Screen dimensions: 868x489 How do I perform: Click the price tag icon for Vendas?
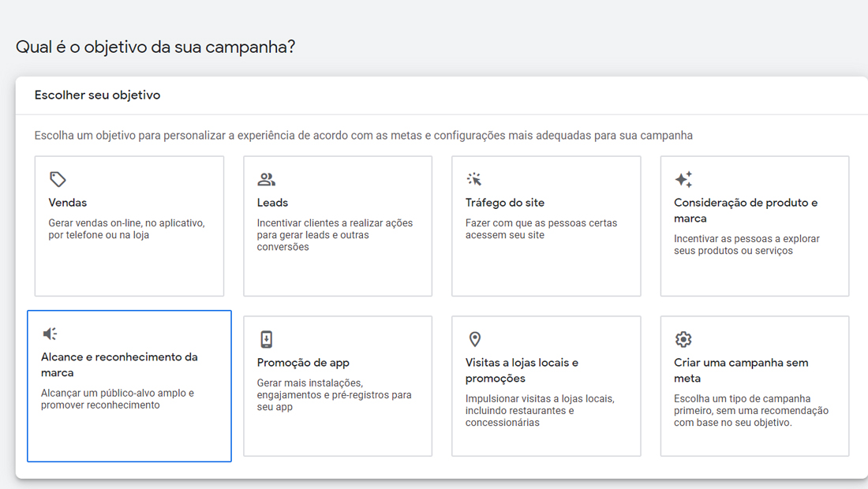(x=58, y=179)
